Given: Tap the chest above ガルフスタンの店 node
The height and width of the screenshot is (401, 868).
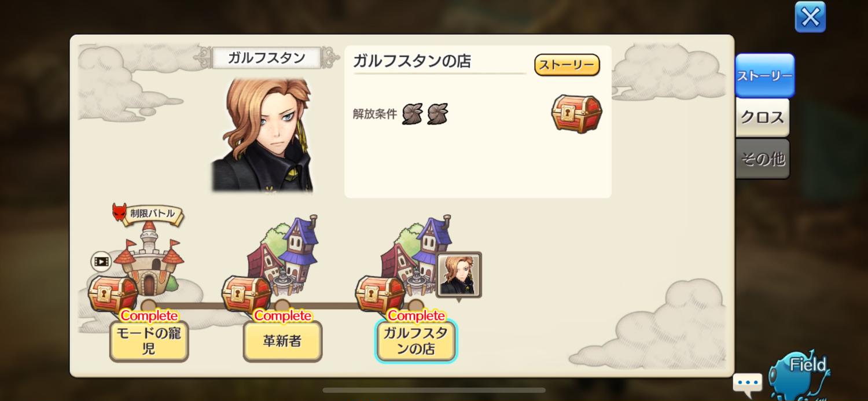Looking at the screenshot, I should click(380, 294).
